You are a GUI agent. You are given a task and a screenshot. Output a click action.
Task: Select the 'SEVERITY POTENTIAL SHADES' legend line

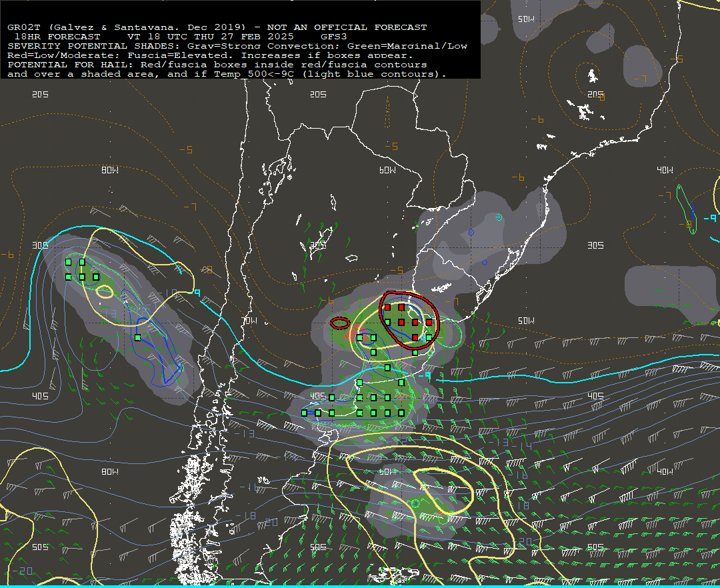[237, 46]
